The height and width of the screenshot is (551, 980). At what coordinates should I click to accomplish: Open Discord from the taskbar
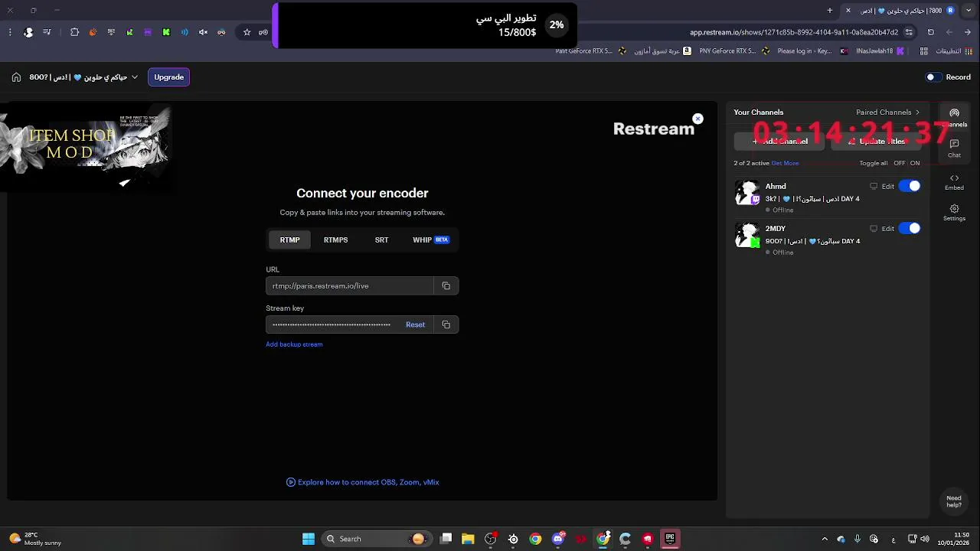pos(558,539)
